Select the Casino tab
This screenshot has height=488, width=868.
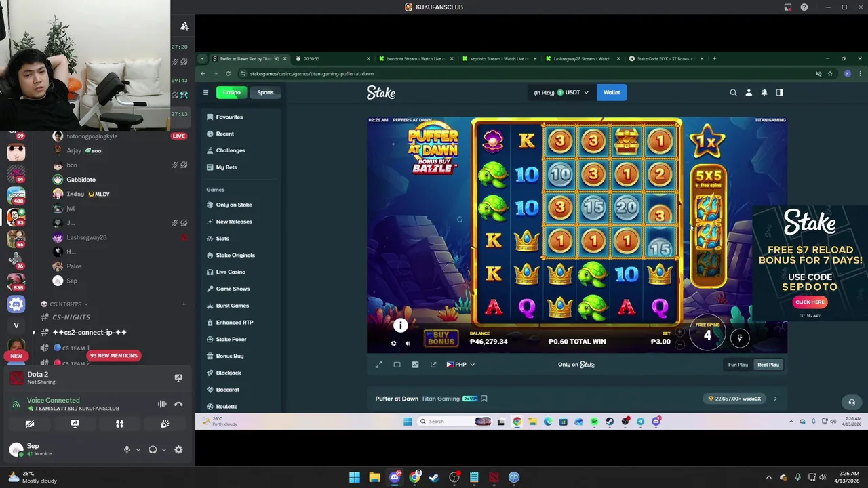[x=232, y=92]
